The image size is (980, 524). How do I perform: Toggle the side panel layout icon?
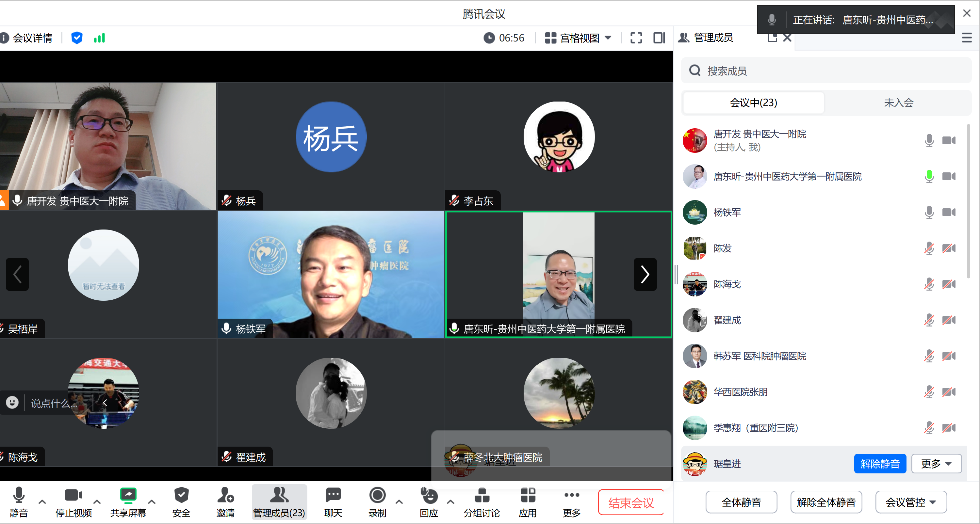pyautogui.click(x=659, y=38)
